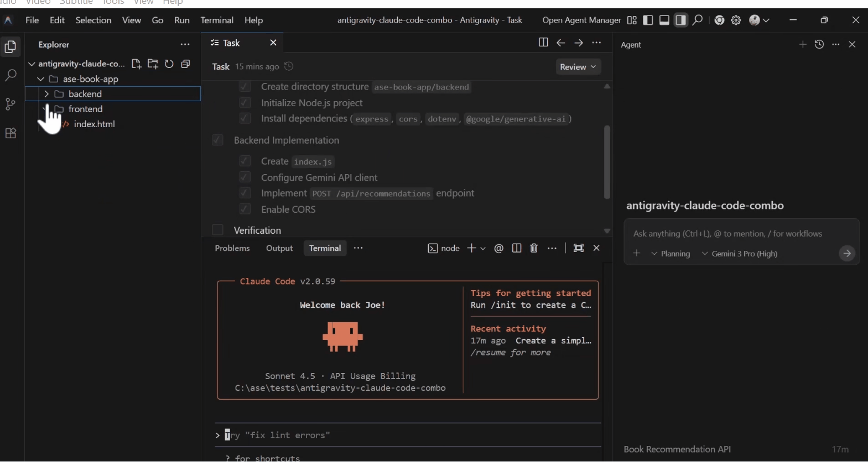The image size is (868, 462).
Task: Create a new folder in Explorer
Action: (153, 64)
